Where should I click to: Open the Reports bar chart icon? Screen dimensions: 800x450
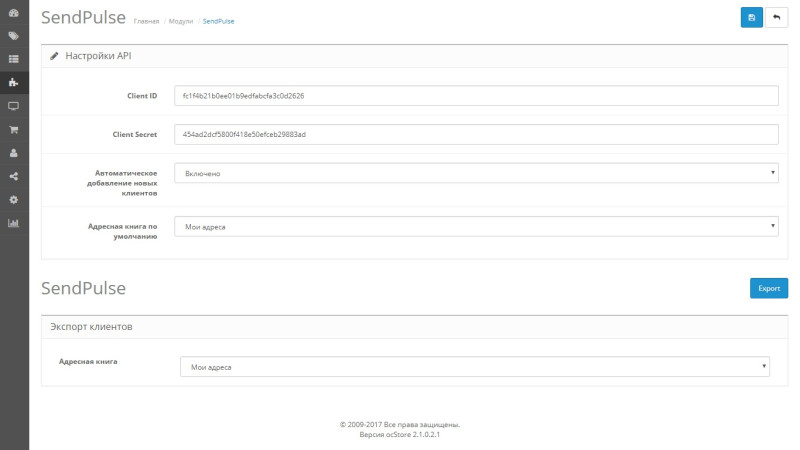click(14, 223)
